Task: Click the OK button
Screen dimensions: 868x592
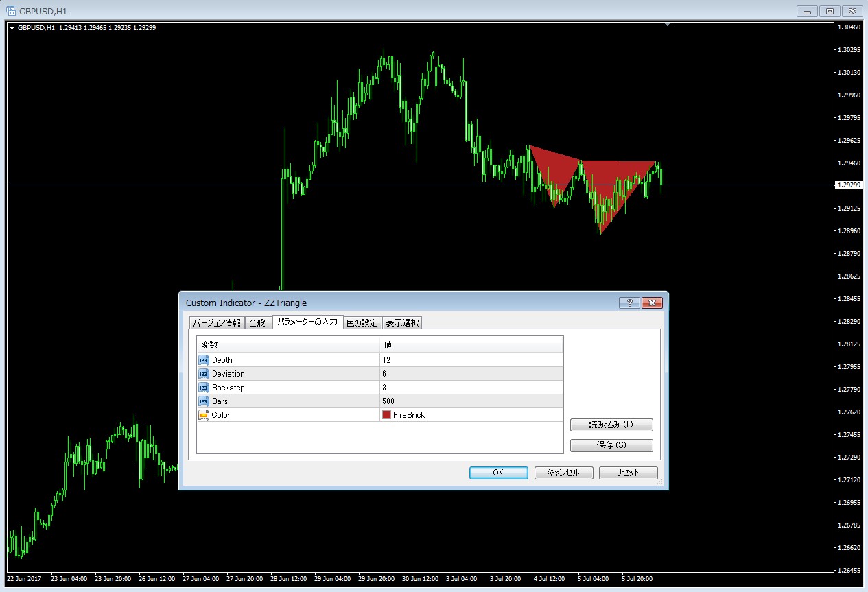Action: (x=499, y=473)
